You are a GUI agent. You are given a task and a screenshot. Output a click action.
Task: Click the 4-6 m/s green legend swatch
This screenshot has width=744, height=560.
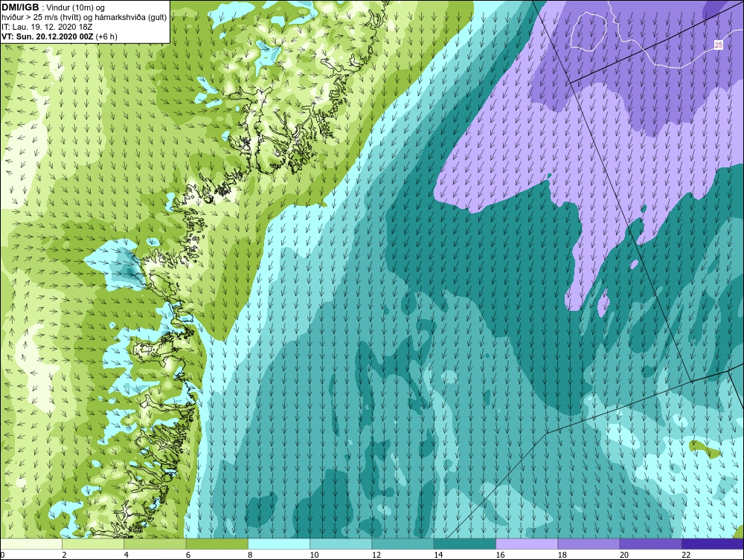pyautogui.click(x=155, y=544)
